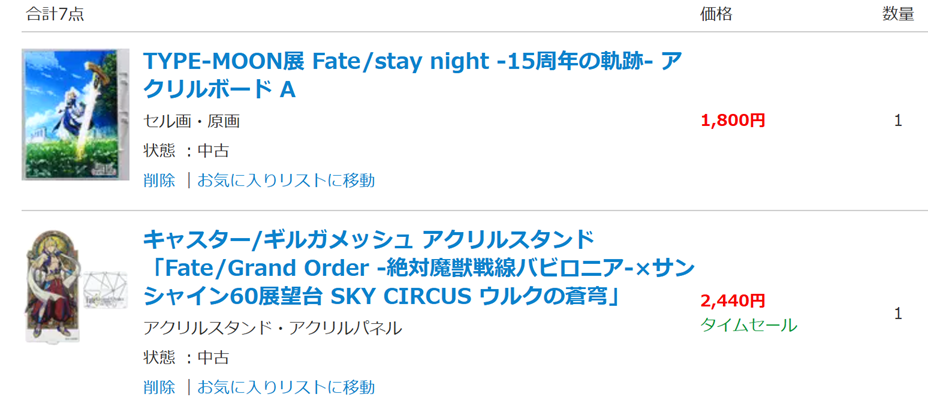Click the 価格 column header
The height and width of the screenshot is (412, 928).
[717, 14]
